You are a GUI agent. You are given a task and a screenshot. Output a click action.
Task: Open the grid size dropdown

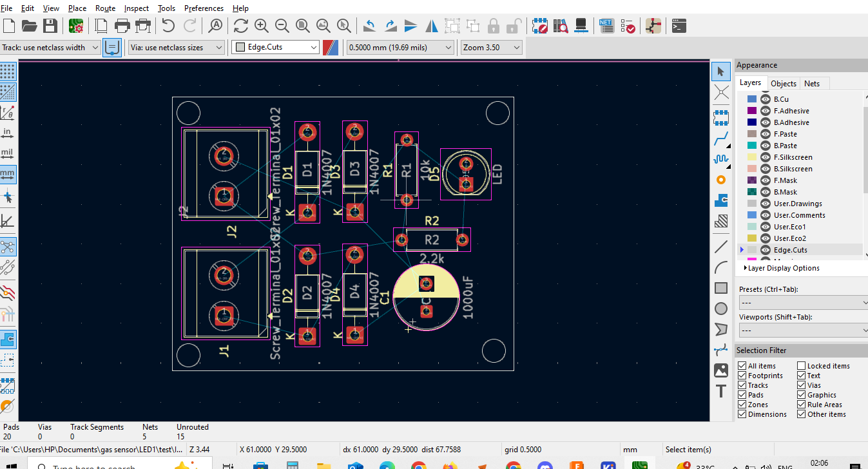click(400, 47)
